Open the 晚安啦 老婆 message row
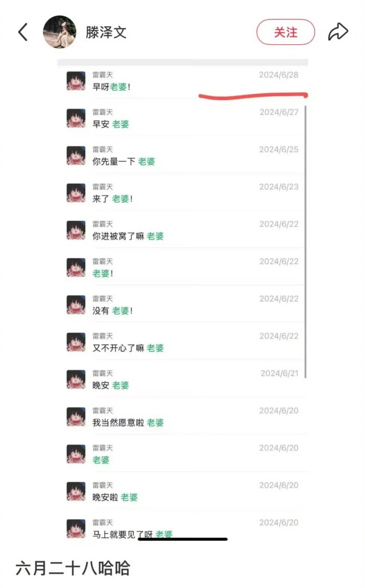Image resolution: width=365 pixels, height=588 pixels. pyautogui.click(x=183, y=491)
